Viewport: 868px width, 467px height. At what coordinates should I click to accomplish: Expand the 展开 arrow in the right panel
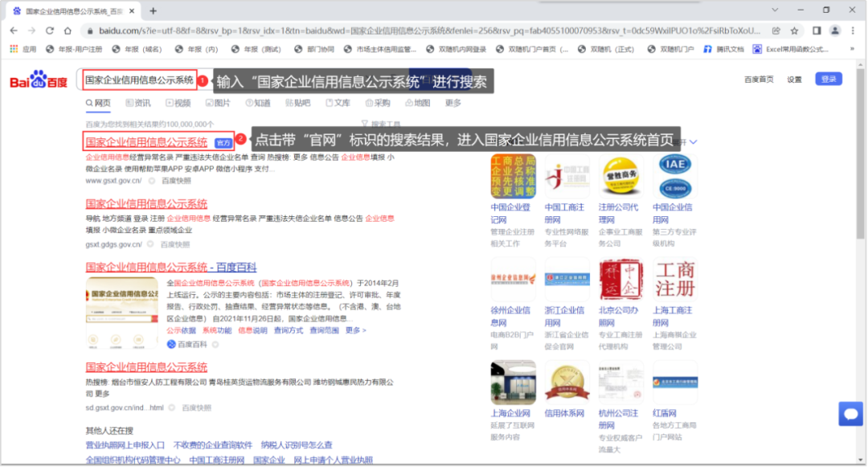click(693, 142)
